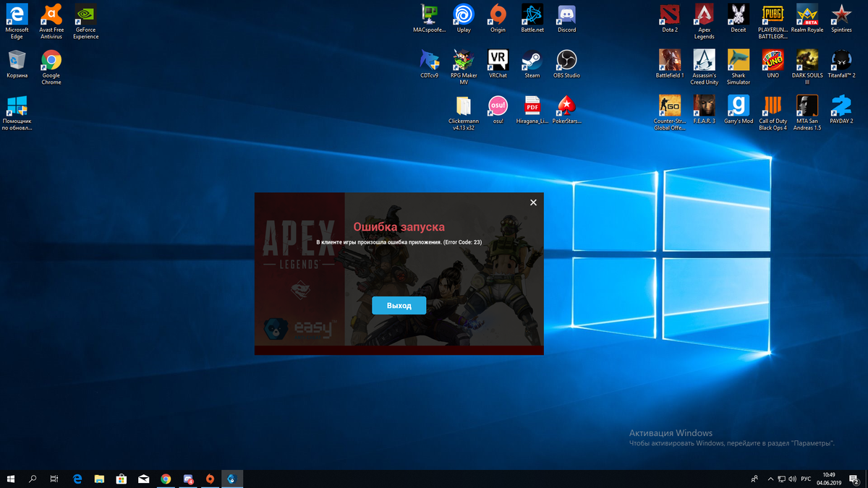Launch Dota 2 desktop shortcut
Viewport: 868px width, 488px height.
pyautogui.click(x=670, y=19)
